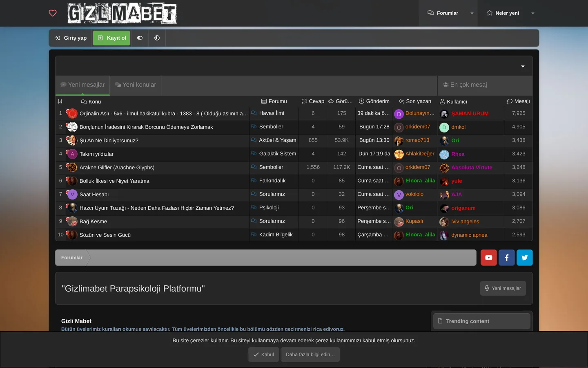Open the user profile ŞAMAN-URUM
This screenshot has height=368, width=588.
[470, 114]
